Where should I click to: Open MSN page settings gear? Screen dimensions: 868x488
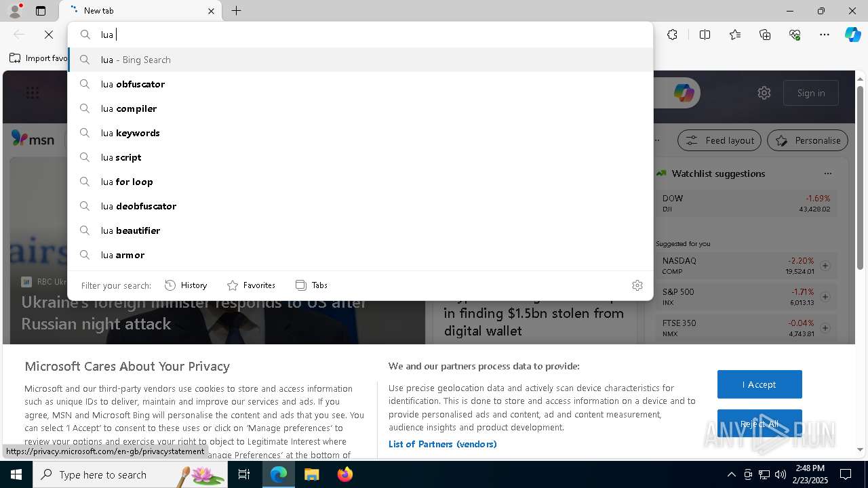[x=764, y=93]
